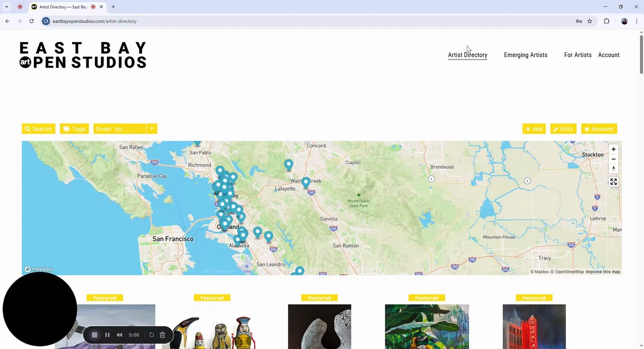This screenshot has height=349, width=644.
Task: Open the site information icon in address bar
Action: click(x=46, y=21)
